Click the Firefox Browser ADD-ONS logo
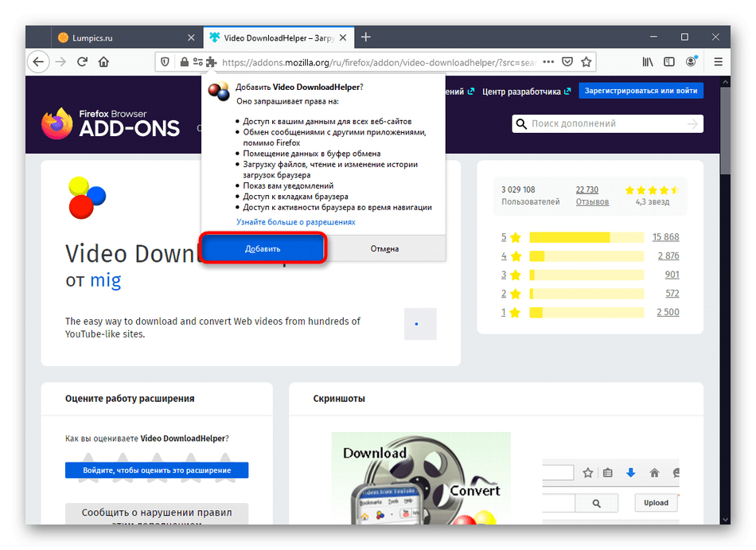 click(x=111, y=123)
